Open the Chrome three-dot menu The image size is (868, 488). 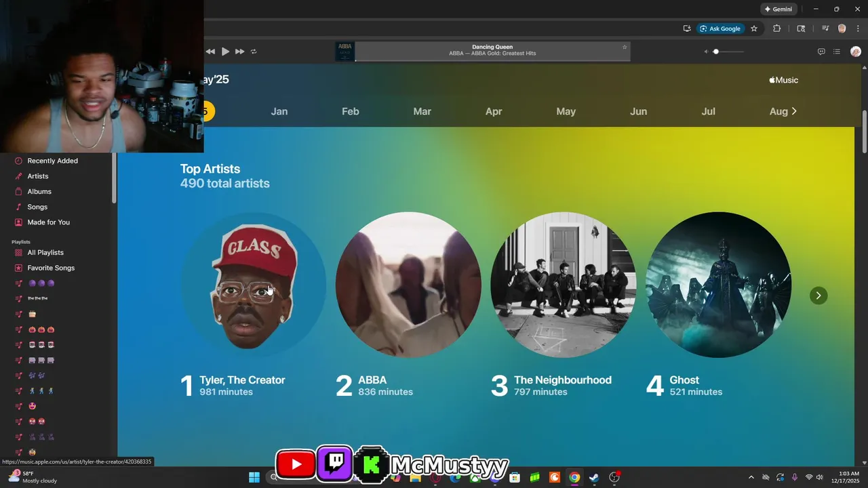[x=858, y=28]
